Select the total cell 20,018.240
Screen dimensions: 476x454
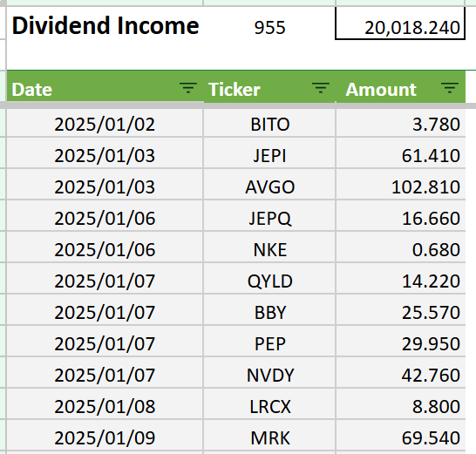point(400,24)
